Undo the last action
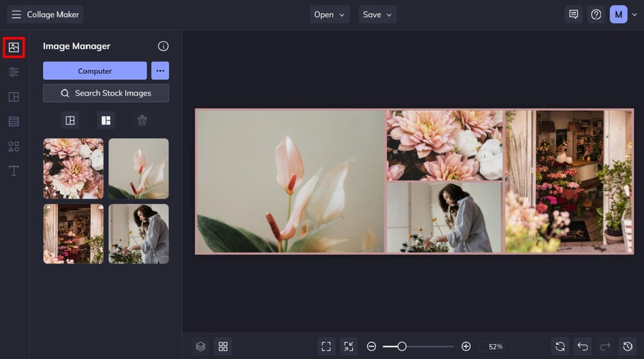This screenshot has height=359, width=644. click(583, 346)
